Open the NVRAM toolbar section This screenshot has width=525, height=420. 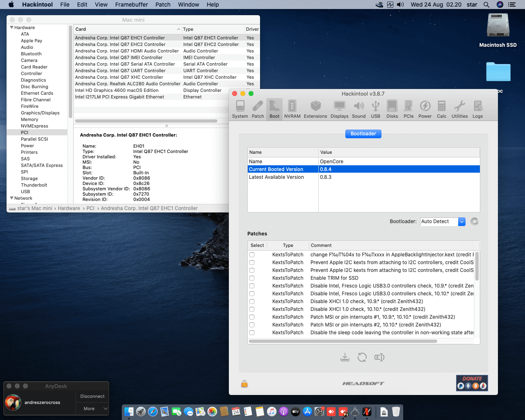pos(292,109)
